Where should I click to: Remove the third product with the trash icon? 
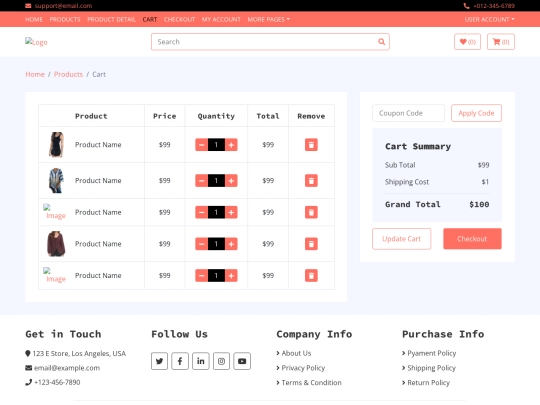pos(311,212)
